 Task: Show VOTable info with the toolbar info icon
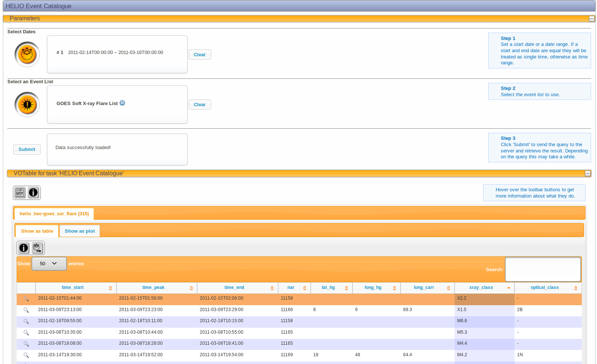33,193
